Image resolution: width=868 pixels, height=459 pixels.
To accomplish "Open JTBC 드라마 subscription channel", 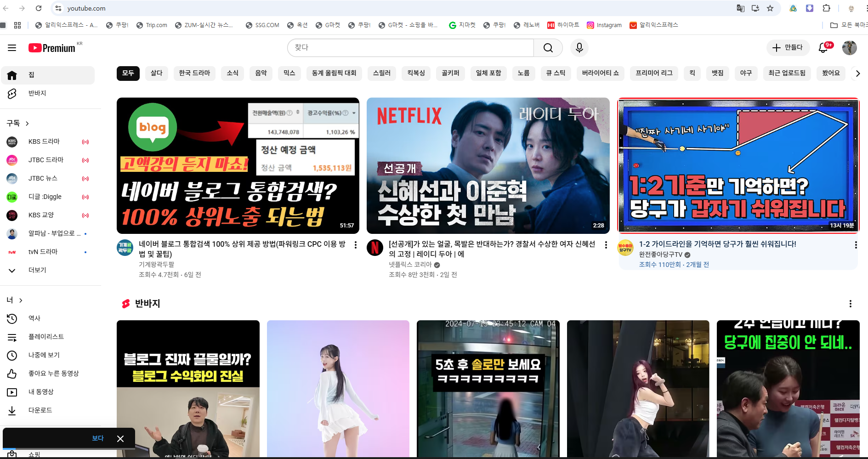I will tap(48, 160).
